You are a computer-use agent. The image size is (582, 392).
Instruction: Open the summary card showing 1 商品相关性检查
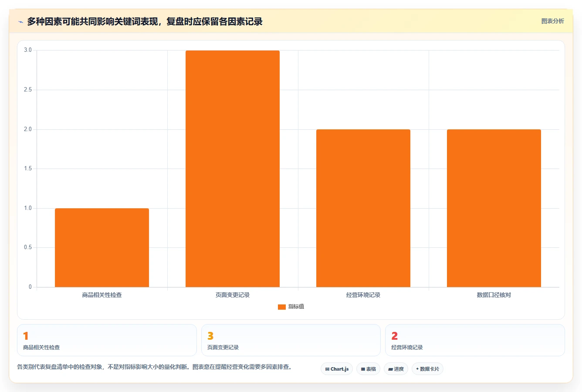pyautogui.click(x=107, y=340)
